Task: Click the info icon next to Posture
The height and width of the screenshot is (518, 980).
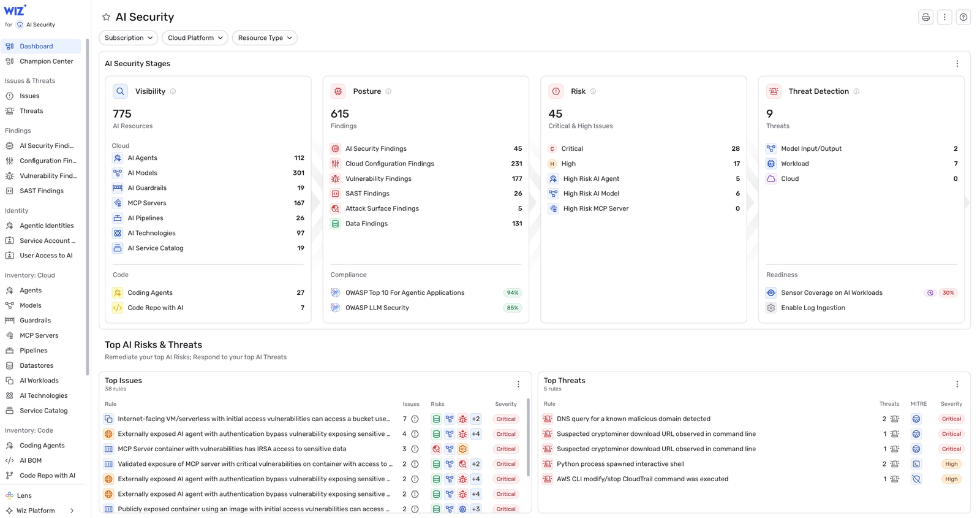Action: coord(388,91)
